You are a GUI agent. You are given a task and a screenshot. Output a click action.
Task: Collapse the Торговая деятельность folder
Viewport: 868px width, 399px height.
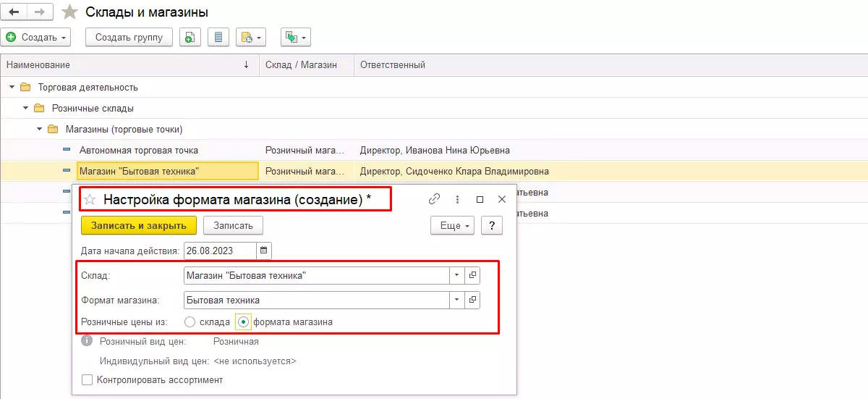click(x=12, y=87)
